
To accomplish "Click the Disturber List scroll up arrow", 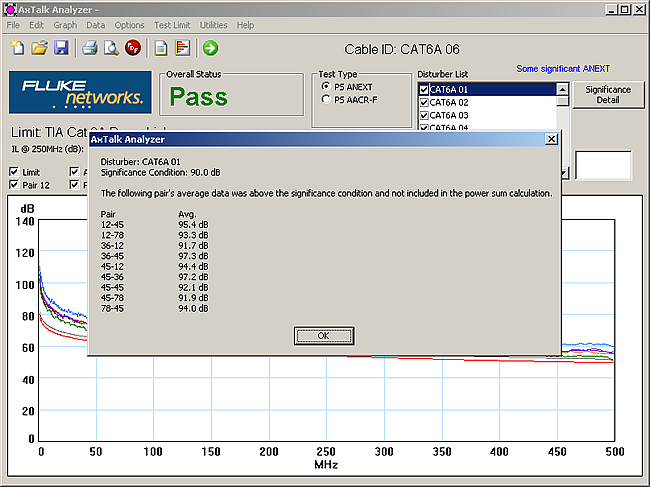I will (562, 89).
